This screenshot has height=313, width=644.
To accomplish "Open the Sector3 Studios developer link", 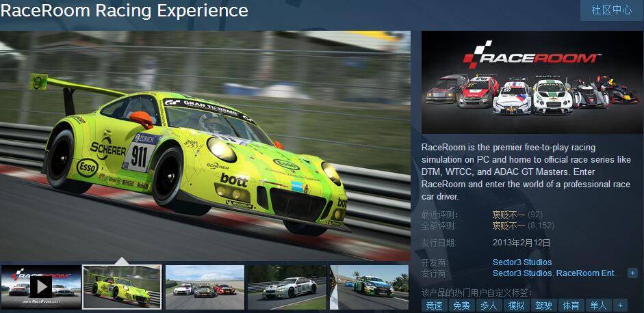I will tap(521, 262).
